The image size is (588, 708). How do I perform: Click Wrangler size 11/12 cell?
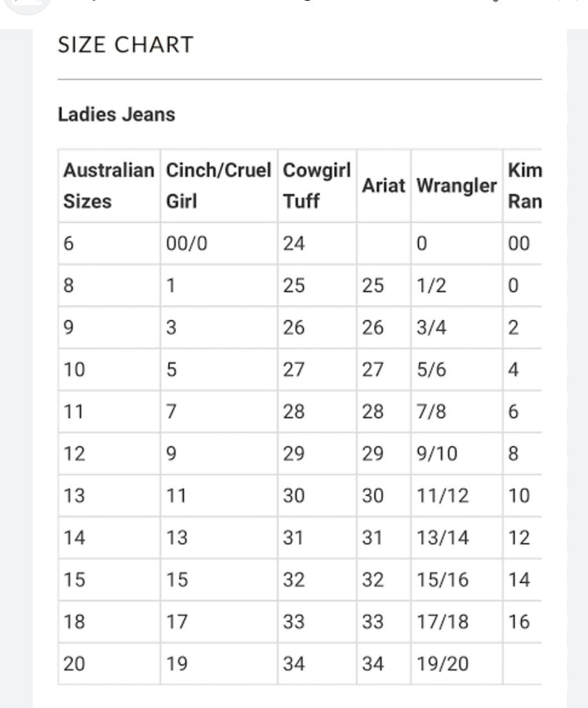click(443, 496)
